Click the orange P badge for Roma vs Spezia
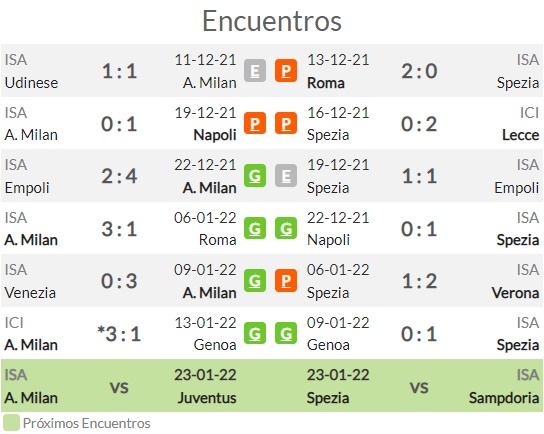This screenshot has width=544, height=434. [x=286, y=71]
